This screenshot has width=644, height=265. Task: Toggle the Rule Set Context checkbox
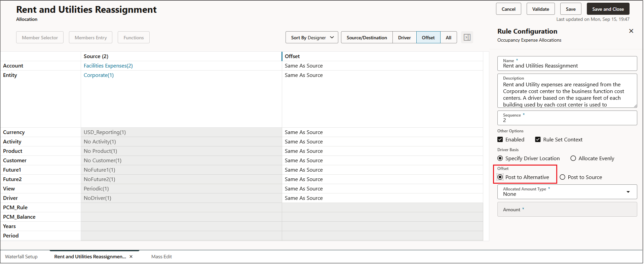tap(538, 139)
